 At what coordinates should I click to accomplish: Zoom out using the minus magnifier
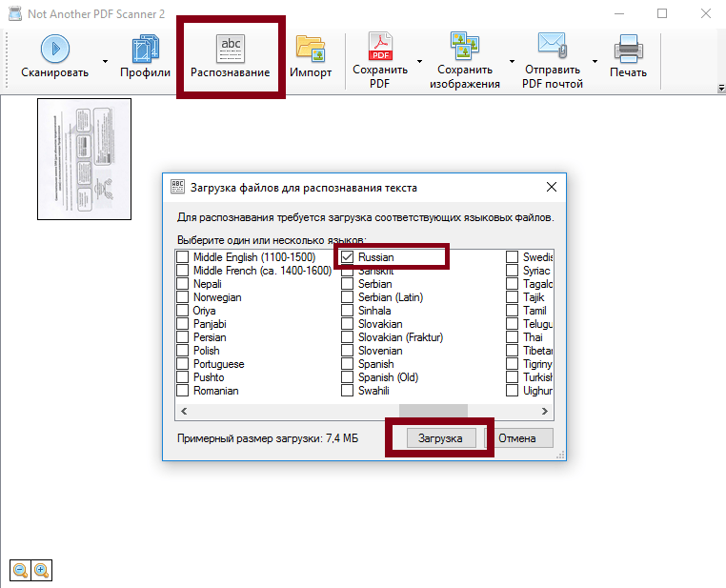pyautogui.click(x=20, y=570)
